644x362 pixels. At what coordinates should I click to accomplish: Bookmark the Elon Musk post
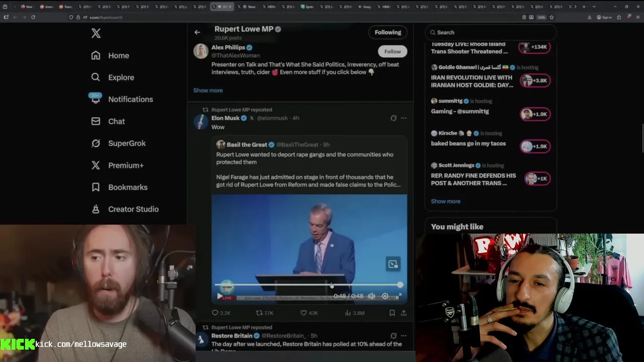click(x=392, y=313)
